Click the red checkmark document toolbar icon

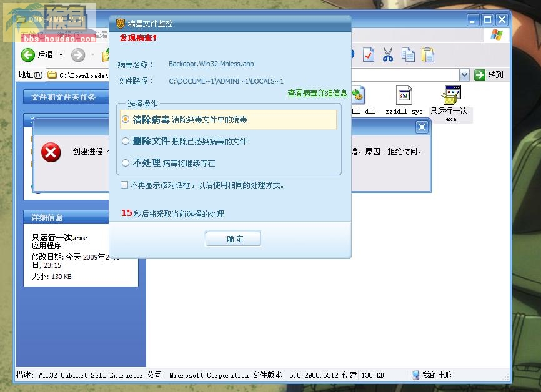368,55
